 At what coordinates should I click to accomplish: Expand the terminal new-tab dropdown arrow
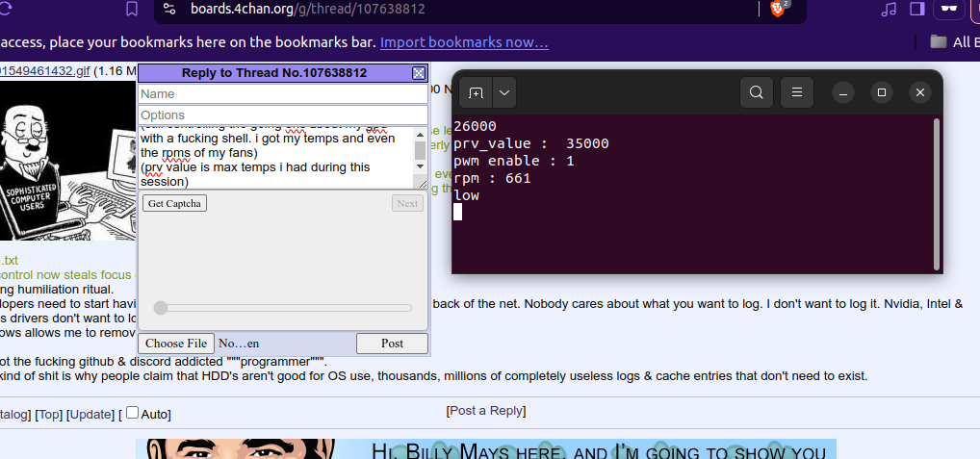point(504,93)
